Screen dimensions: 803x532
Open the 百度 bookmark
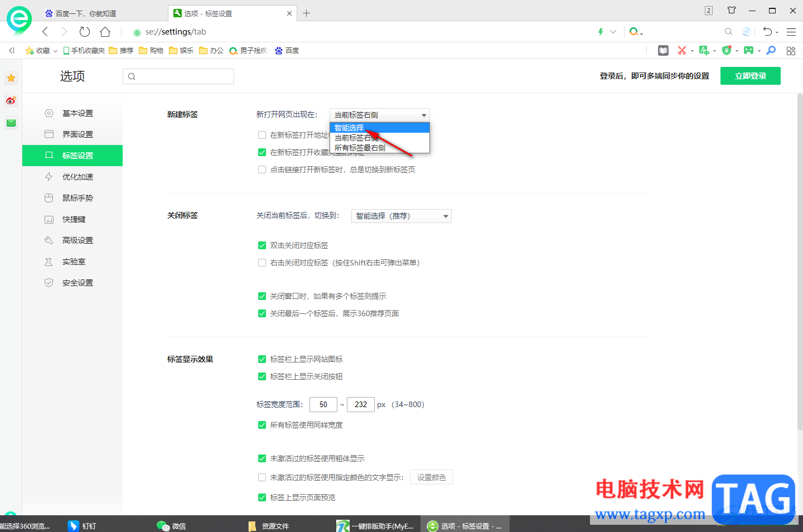[x=287, y=51]
